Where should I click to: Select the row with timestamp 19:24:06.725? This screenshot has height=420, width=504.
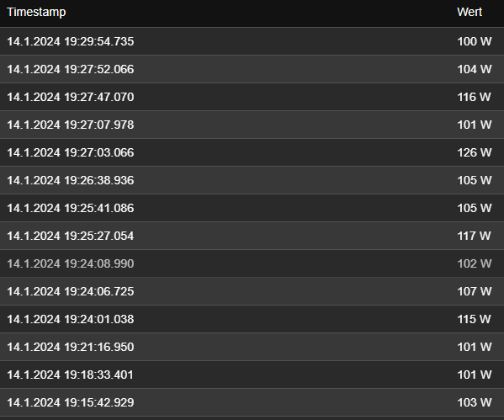tap(252, 291)
